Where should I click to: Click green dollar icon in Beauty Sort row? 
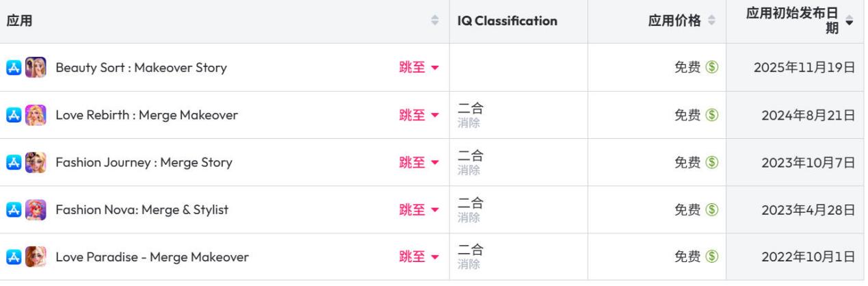711,68
